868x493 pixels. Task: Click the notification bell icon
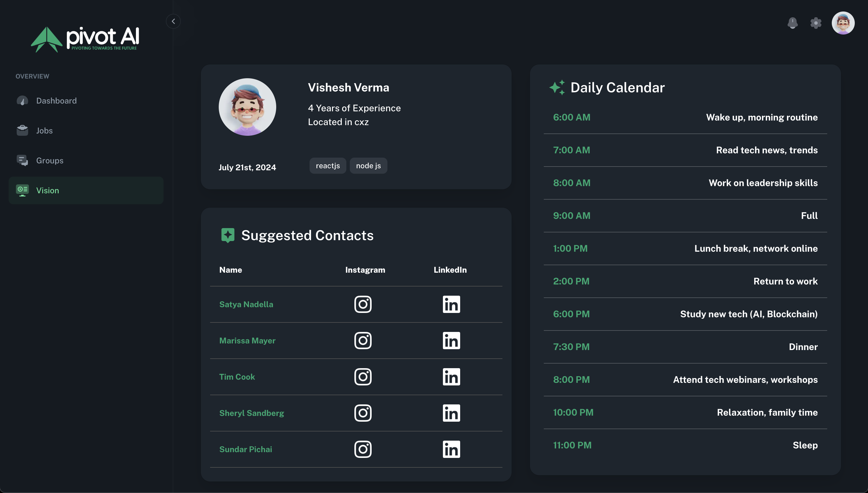(x=793, y=23)
